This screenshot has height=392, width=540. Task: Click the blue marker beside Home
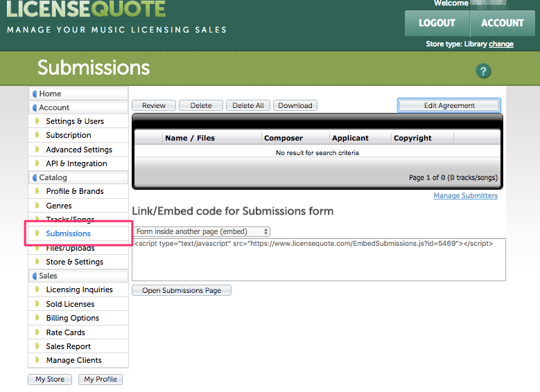point(35,93)
